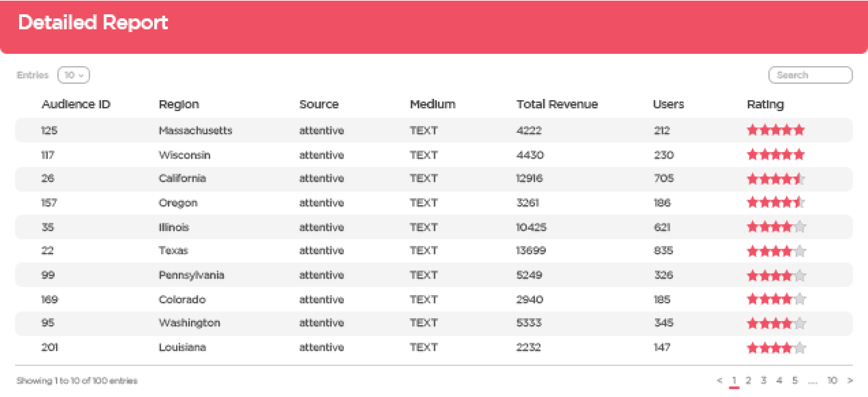The image size is (868, 397).
Task: Go to page 2
Action: [x=748, y=380]
